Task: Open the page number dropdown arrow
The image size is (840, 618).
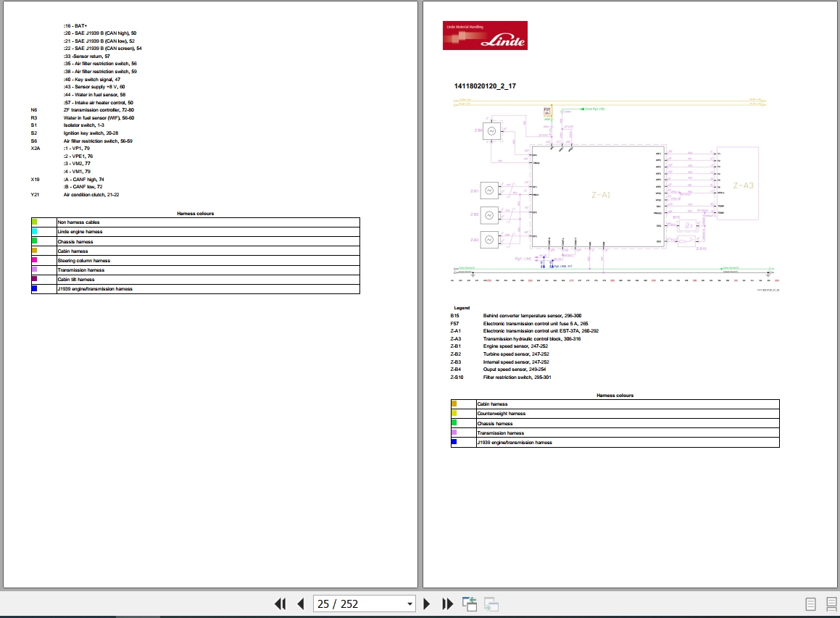Action: (x=409, y=604)
